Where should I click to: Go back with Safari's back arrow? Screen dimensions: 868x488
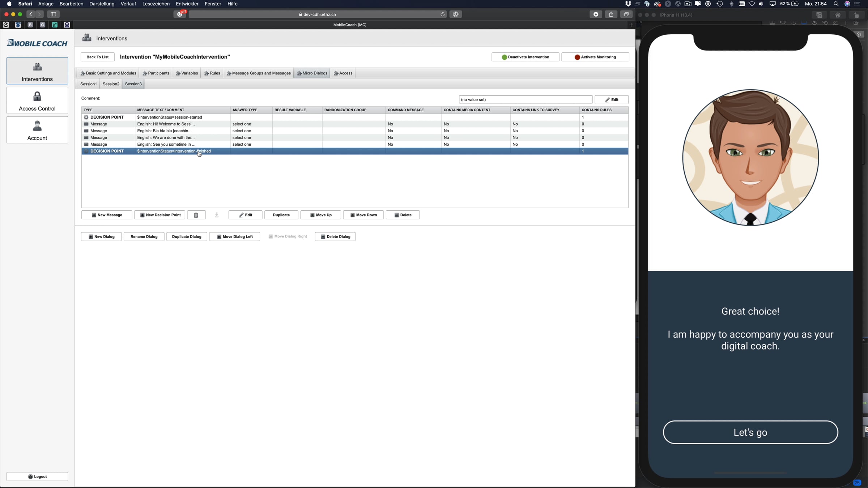point(31,14)
